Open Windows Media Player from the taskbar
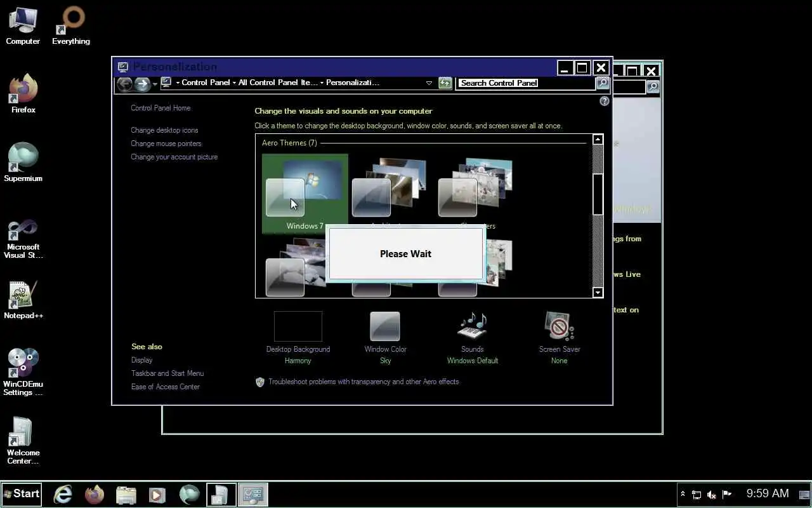This screenshot has height=508, width=812. point(157,495)
